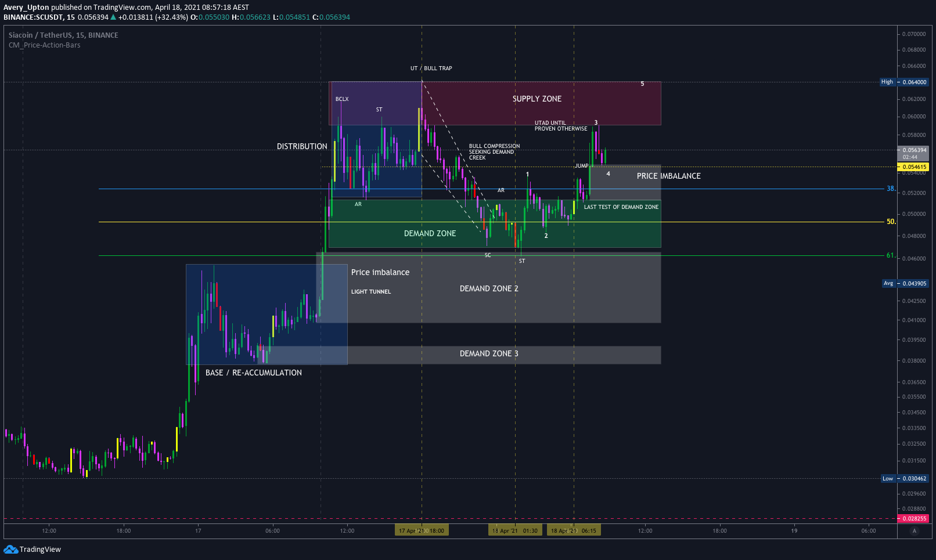Click the 38. Fibonacci level label

(x=891, y=189)
